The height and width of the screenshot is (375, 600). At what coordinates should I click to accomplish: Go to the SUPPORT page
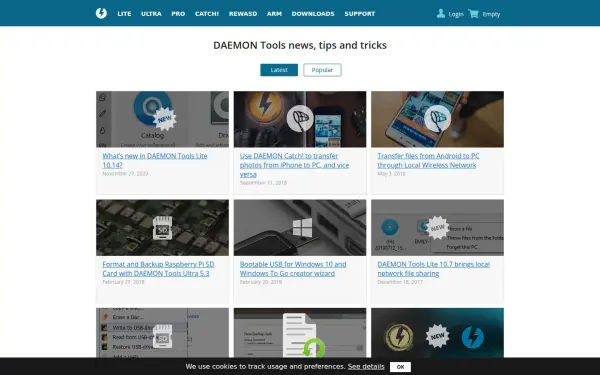click(360, 14)
